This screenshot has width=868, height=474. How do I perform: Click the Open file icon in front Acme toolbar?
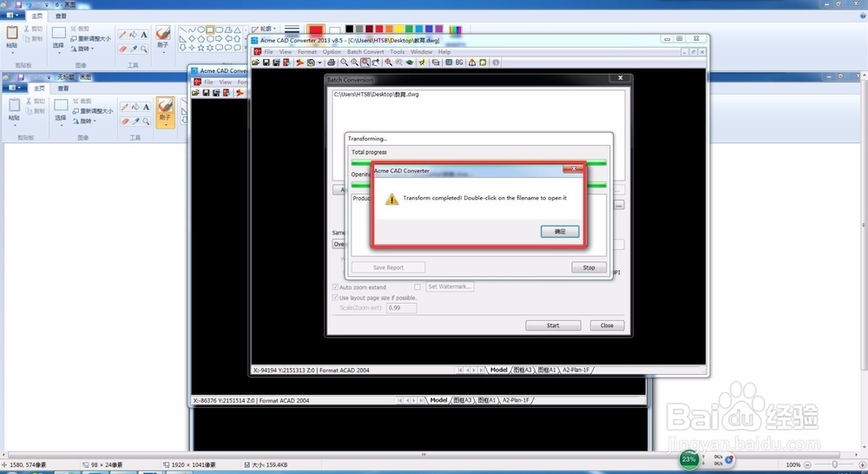256,63
